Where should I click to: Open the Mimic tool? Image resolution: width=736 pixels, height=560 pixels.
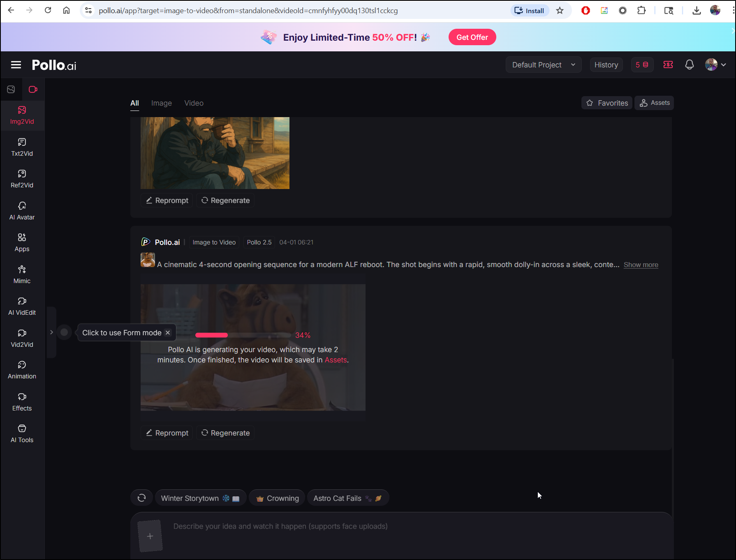tap(22, 275)
